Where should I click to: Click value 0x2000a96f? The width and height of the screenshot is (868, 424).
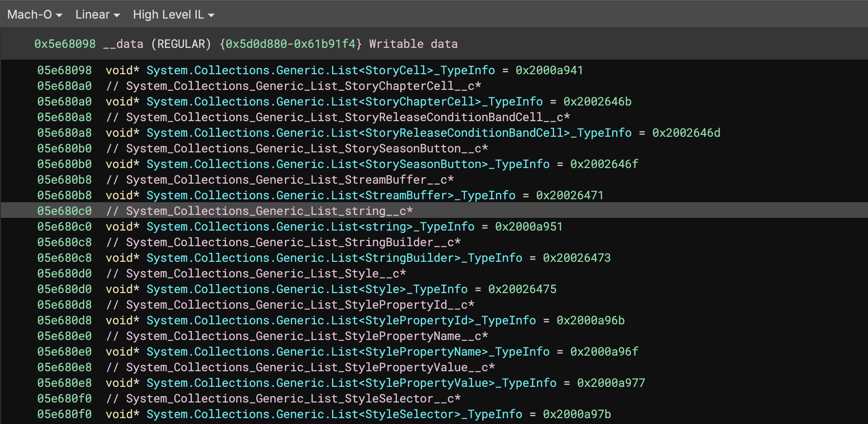[604, 352]
